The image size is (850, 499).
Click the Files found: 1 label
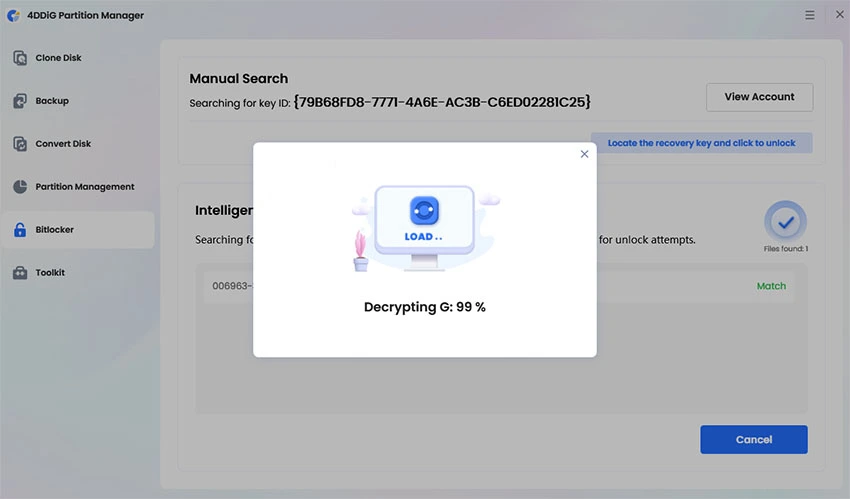785,249
